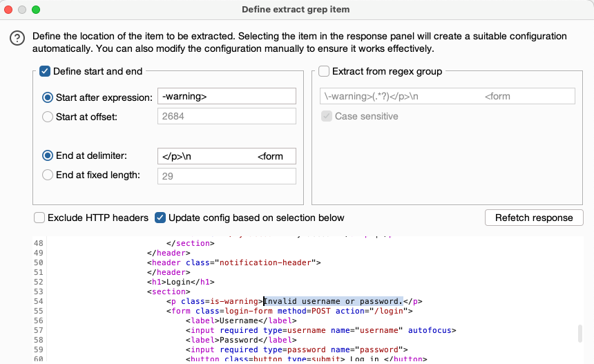Minimize the dialog with the yellow button

[22, 10]
